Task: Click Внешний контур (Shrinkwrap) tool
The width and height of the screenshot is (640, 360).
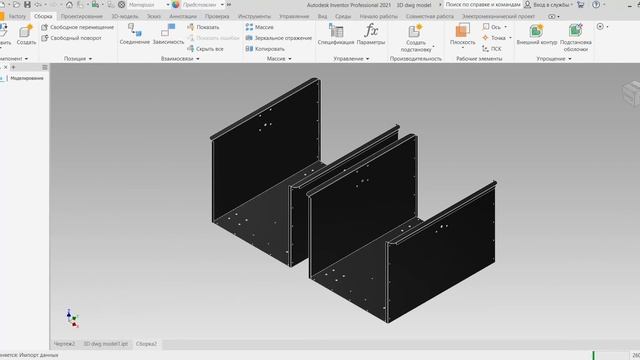Action: tap(536, 33)
